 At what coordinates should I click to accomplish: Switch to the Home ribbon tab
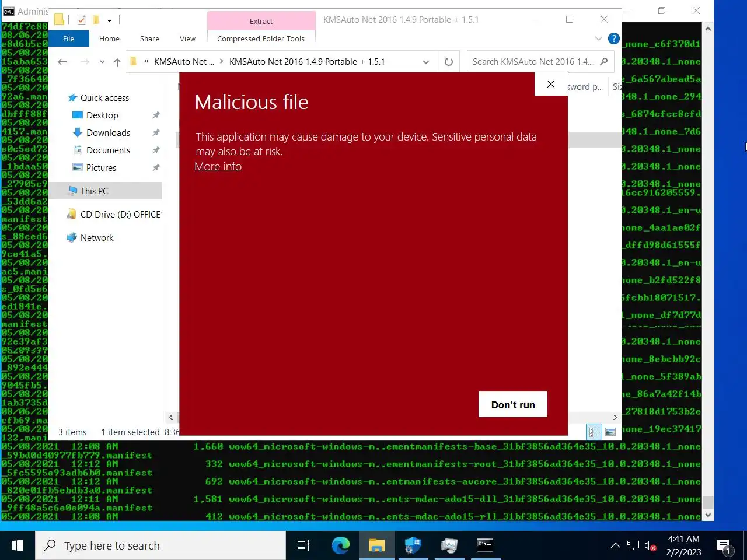coord(109,38)
